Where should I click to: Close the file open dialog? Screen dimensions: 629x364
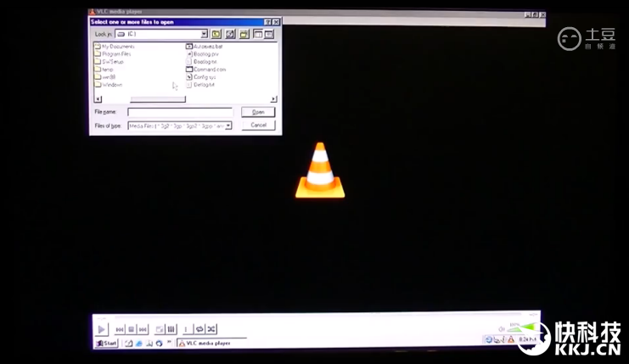276,22
